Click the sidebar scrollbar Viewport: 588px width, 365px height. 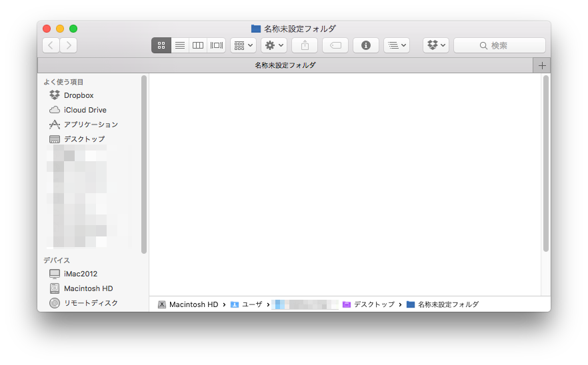coord(143,165)
